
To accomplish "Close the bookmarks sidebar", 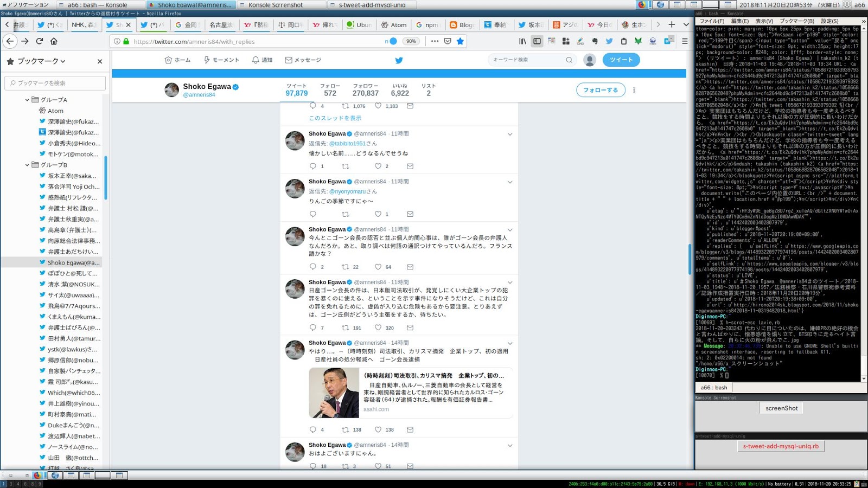I will pyautogui.click(x=100, y=61).
